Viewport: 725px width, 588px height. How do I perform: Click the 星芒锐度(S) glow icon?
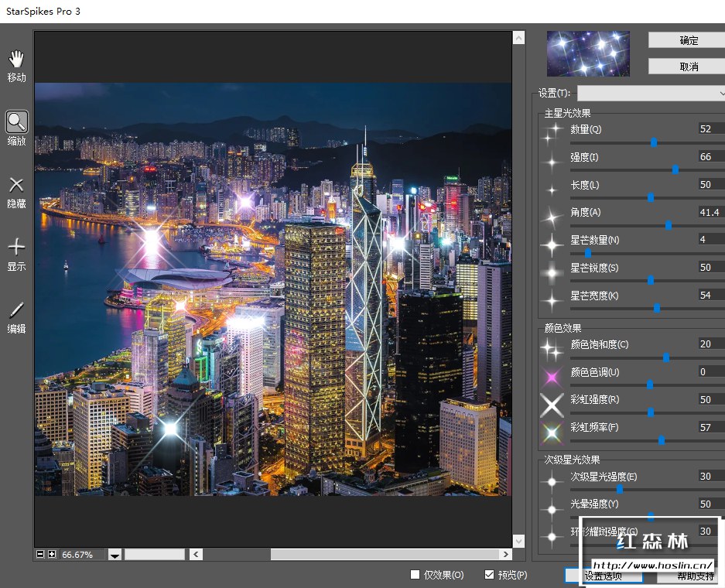coord(552,272)
